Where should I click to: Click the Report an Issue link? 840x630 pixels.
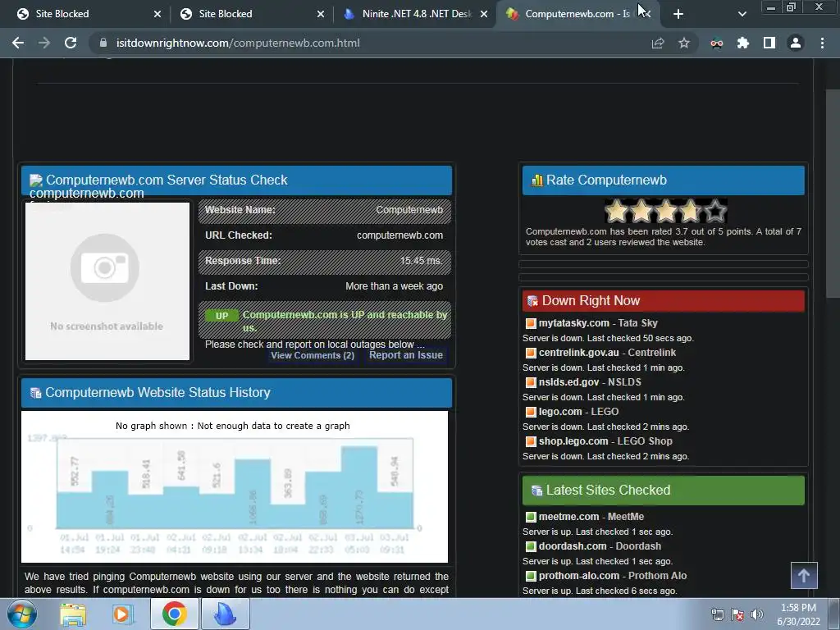click(405, 355)
